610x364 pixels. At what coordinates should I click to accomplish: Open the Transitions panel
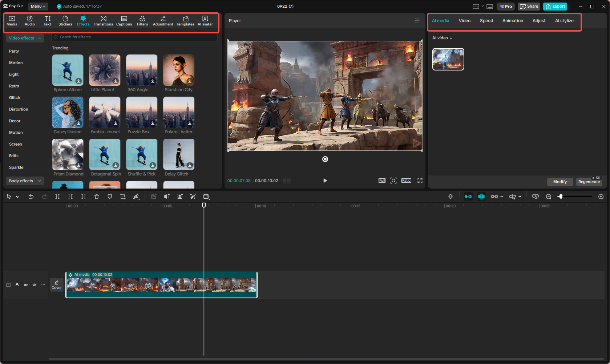[104, 21]
